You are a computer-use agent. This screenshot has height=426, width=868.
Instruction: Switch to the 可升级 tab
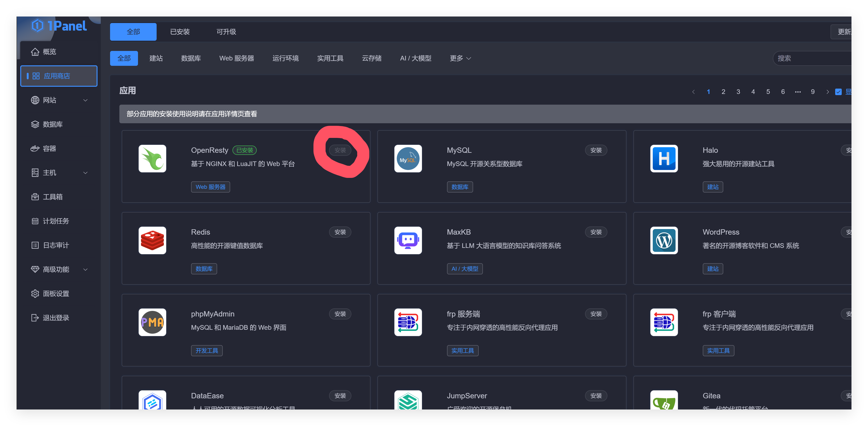pos(226,32)
